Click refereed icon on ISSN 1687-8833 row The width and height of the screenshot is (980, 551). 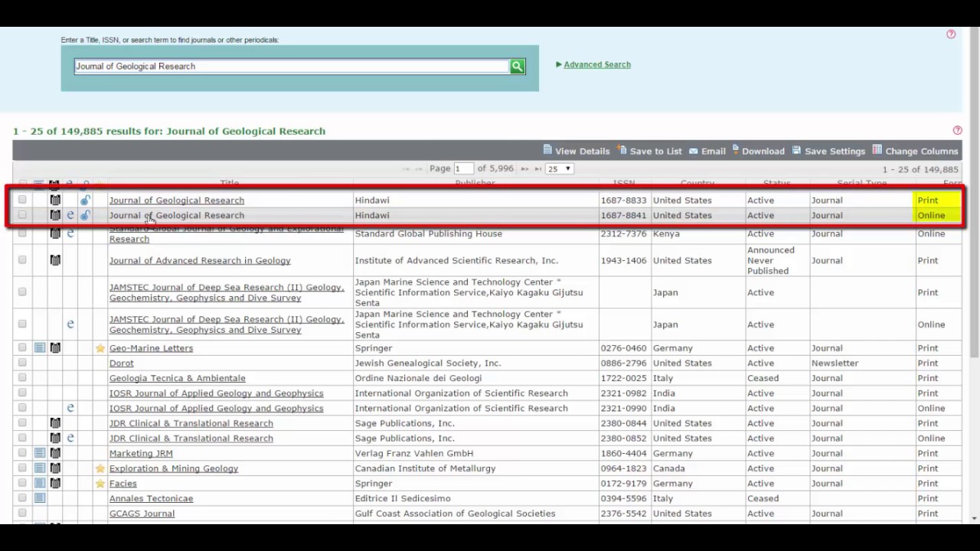coord(55,201)
